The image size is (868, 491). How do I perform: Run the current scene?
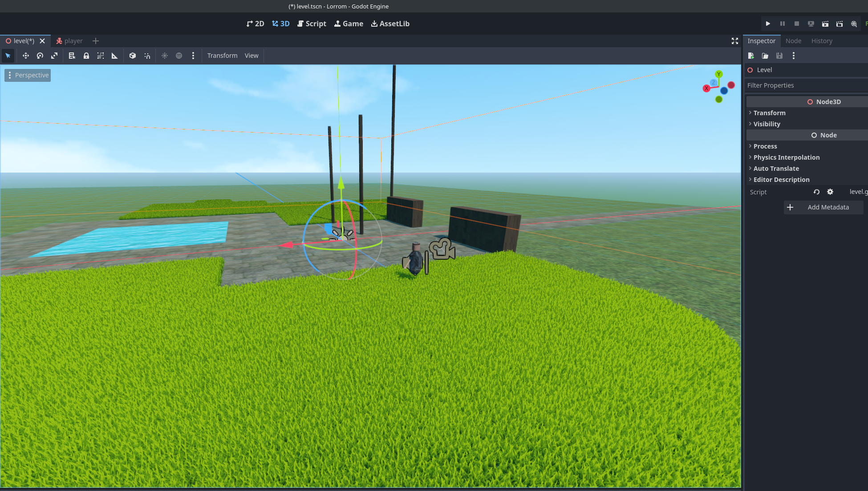(x=825, y=24)
